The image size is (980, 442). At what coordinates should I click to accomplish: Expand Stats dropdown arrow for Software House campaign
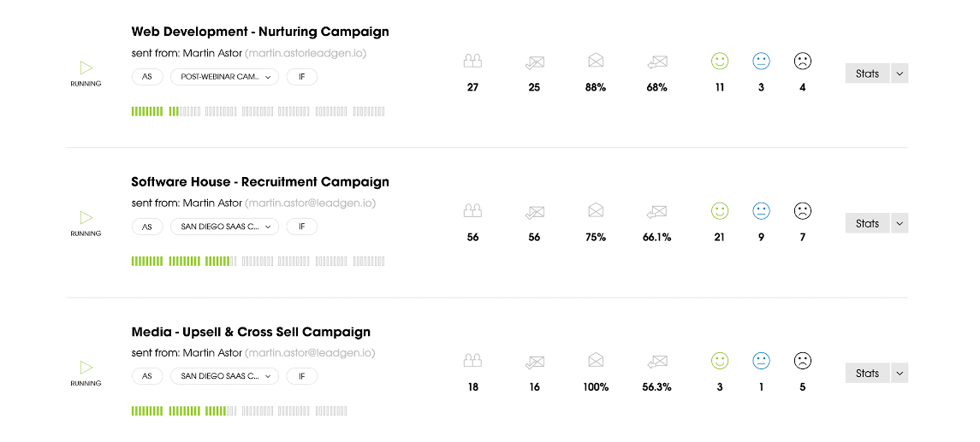click(899, 223)
